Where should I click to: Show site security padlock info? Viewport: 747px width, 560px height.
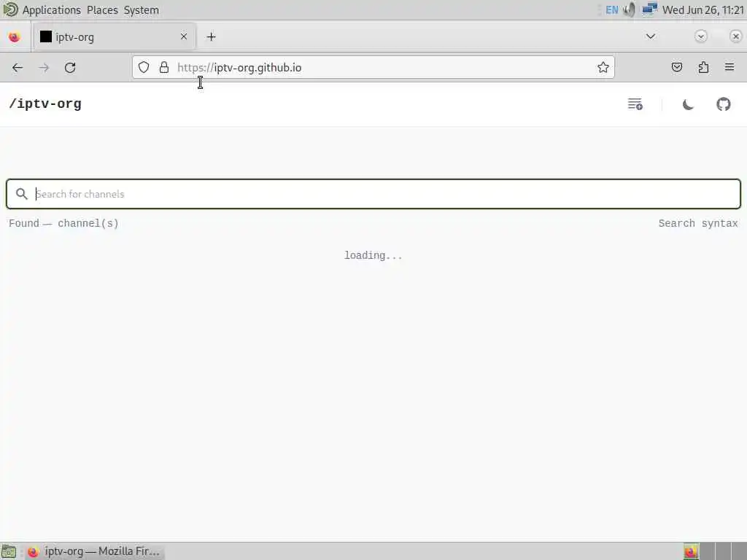coord(164,68)
